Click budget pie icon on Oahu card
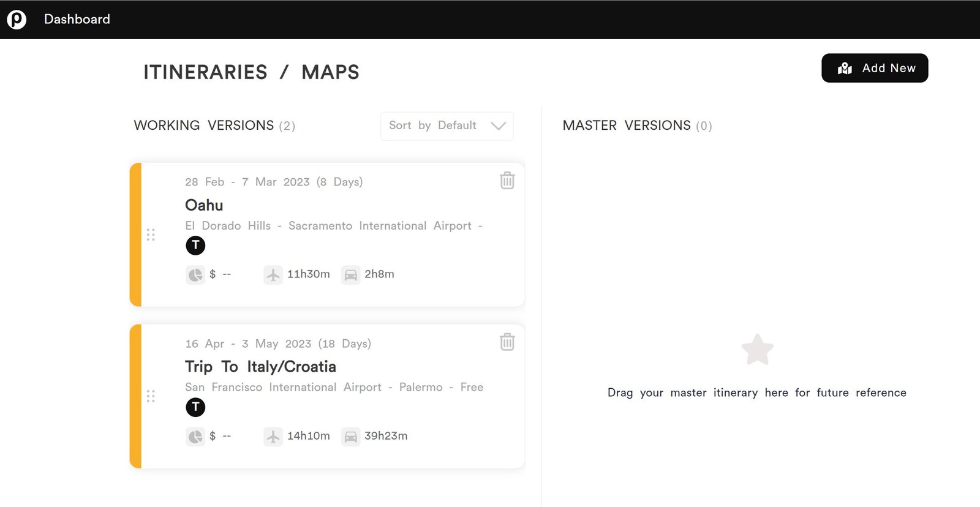Viewport: 980px width, 507px height. coord(195,274)
